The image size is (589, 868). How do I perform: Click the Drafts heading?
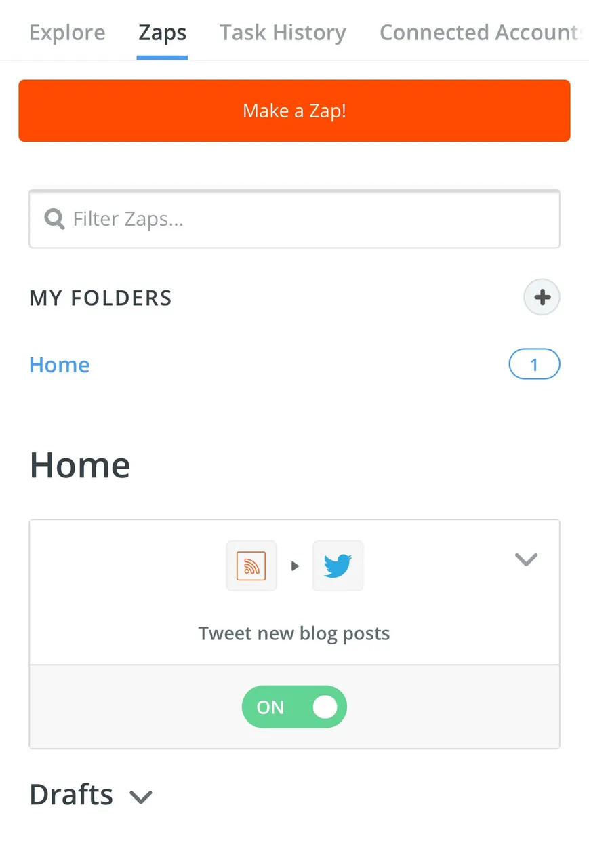pyautogui.click(x=71, y=794)
